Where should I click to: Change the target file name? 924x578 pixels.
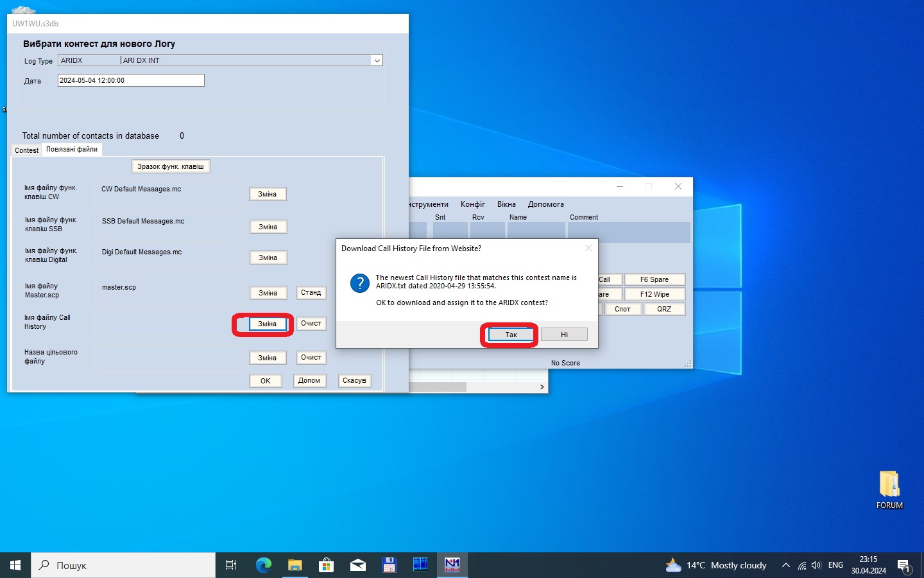[268, 358]
